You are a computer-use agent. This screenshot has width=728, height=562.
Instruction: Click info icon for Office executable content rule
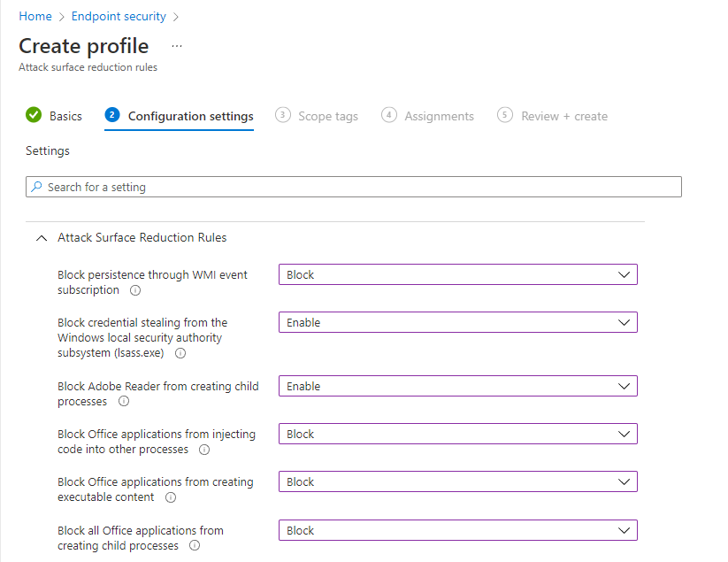pyautogui.click(x=171, y=497)
